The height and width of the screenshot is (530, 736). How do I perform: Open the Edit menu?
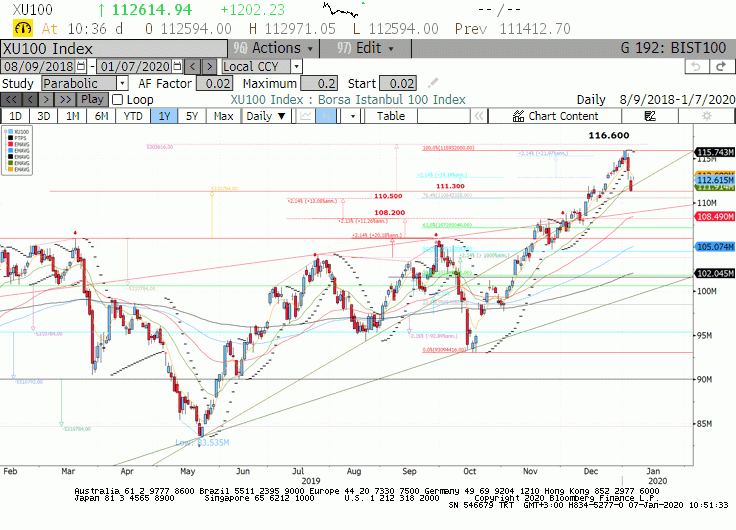(x=365, y=48)
